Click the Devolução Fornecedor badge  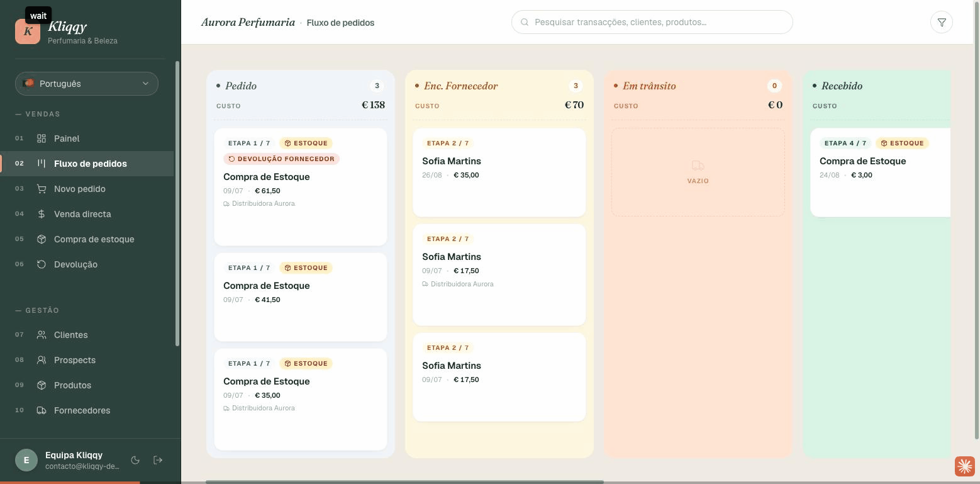281,159
